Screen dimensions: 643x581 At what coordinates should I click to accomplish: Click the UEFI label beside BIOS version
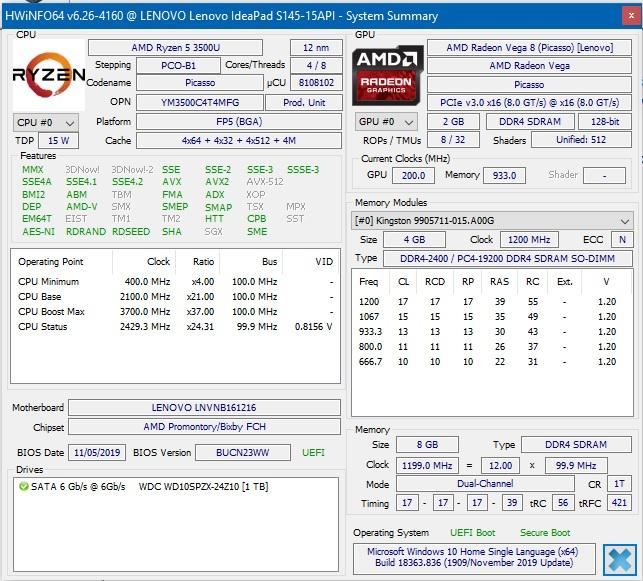313,453
